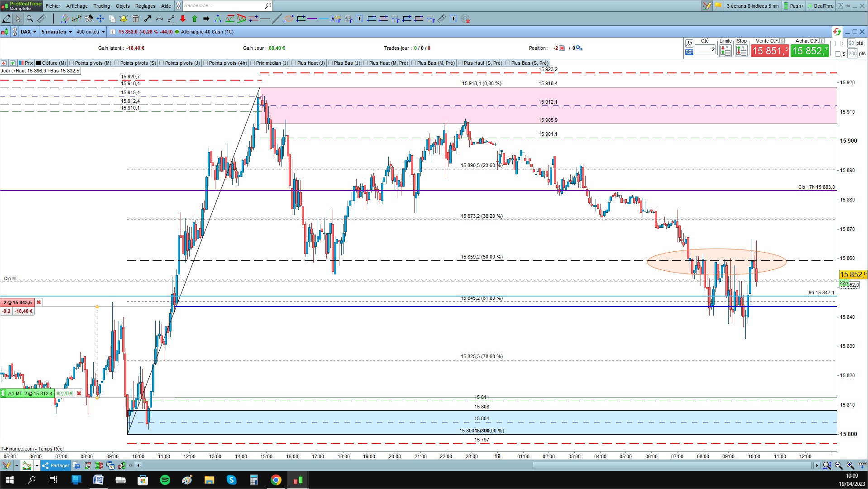
Task: Select the pencil drawing tool
Action: click(6, 19)
